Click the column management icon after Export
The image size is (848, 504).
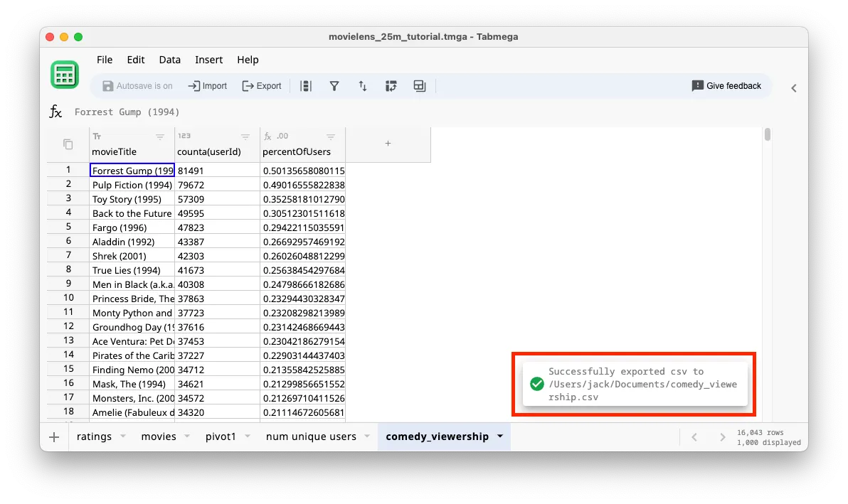[x=306, y=85]
